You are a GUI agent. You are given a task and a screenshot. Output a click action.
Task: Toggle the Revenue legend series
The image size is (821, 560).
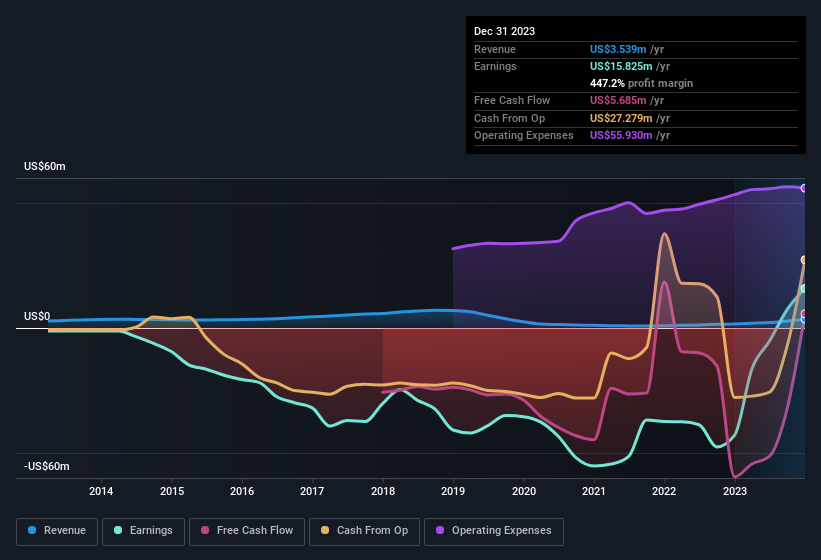pyautogui.click(x=57, y=531)
